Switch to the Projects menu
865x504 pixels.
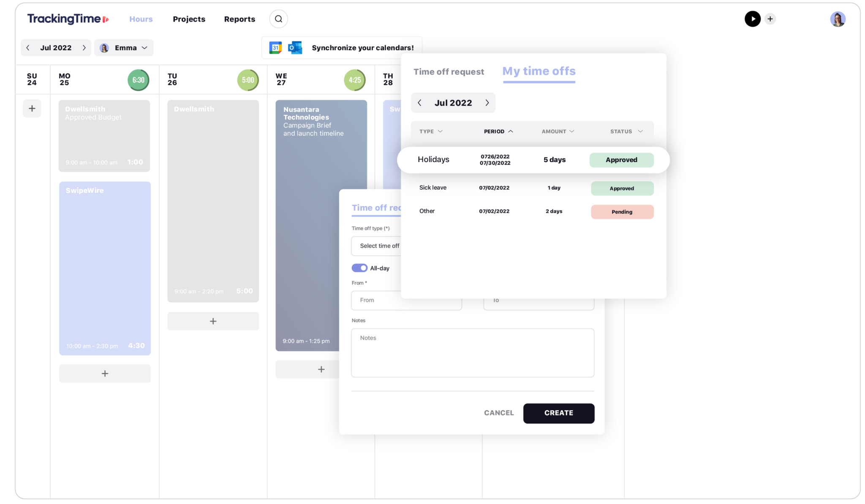pos(189,19)
